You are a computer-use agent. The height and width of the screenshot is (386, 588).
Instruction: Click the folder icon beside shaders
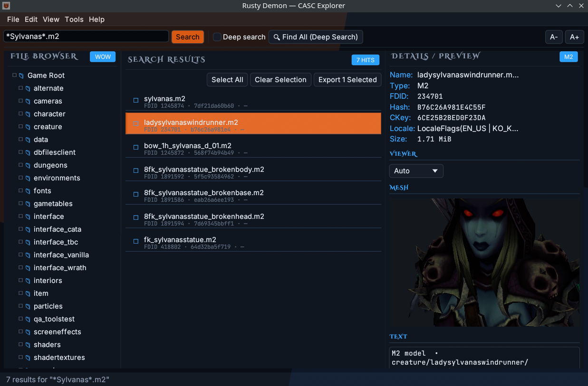[x=28, y=345]
